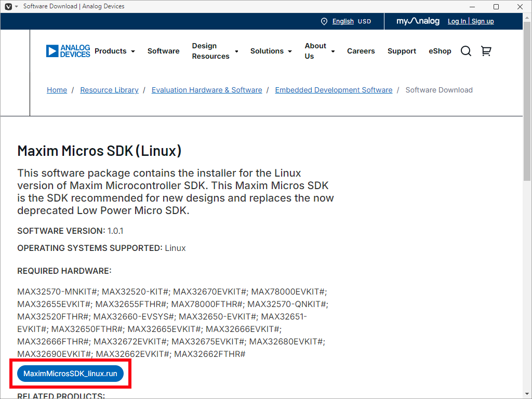This screenshot has width=532, height=399.
Task: Expand the About Us dropdown arrow
Action: point(333,51)
